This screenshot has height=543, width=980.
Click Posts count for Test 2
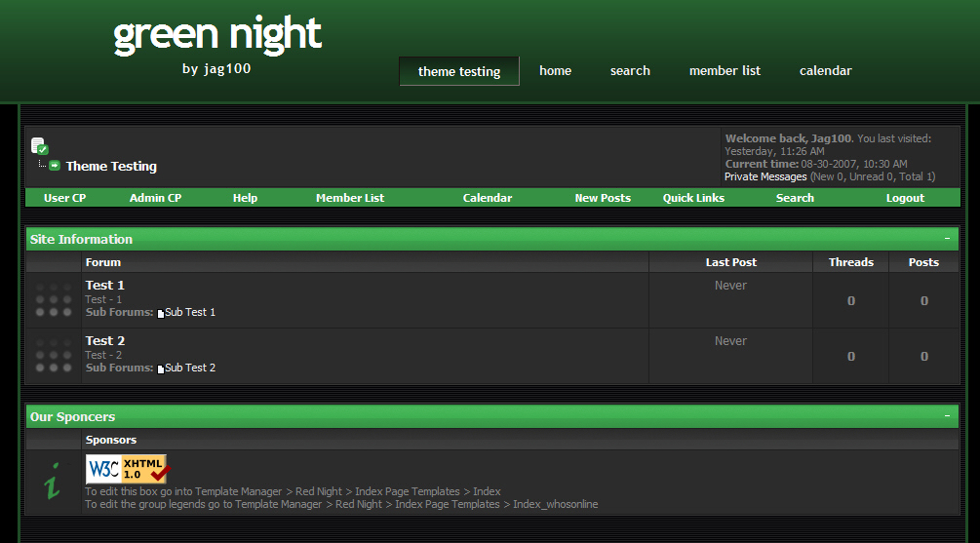[924, 356]
